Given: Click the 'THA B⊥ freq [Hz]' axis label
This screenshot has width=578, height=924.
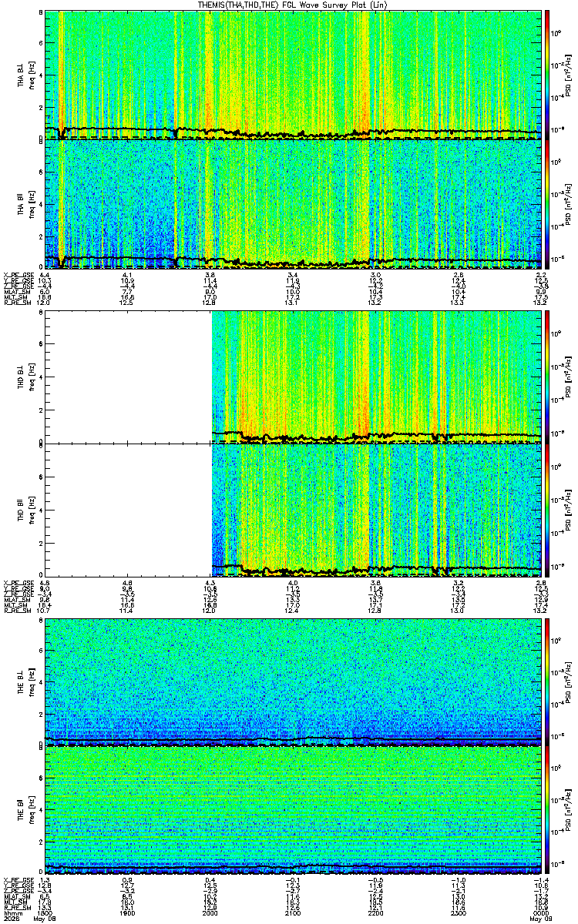Looking at the screenshot, I should coord(26,75).
